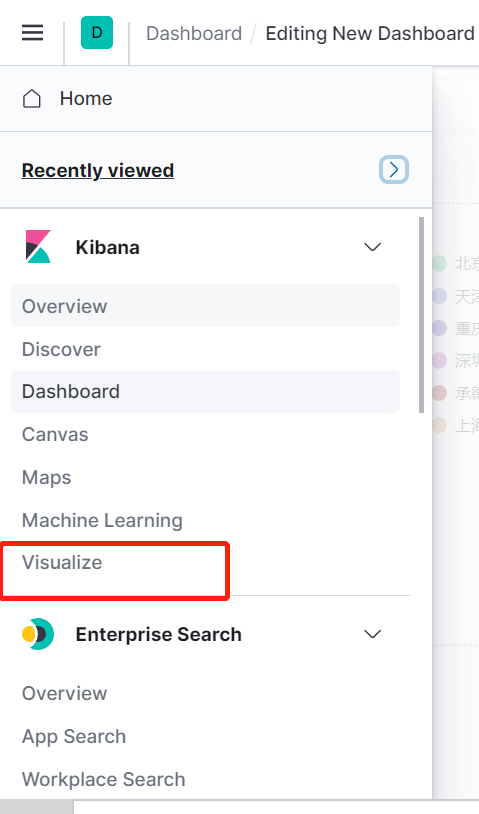Open App Search under Enterprise Search
The width and height of the screenshot is (479, 814).
[74, 737]
